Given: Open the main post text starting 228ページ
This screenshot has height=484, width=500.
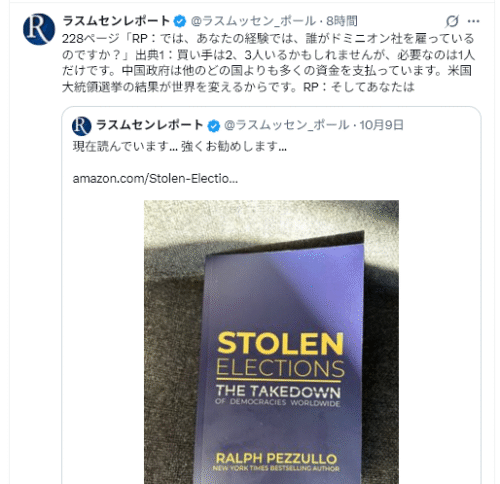Looking at the screenshot, I should pos(268,63).
